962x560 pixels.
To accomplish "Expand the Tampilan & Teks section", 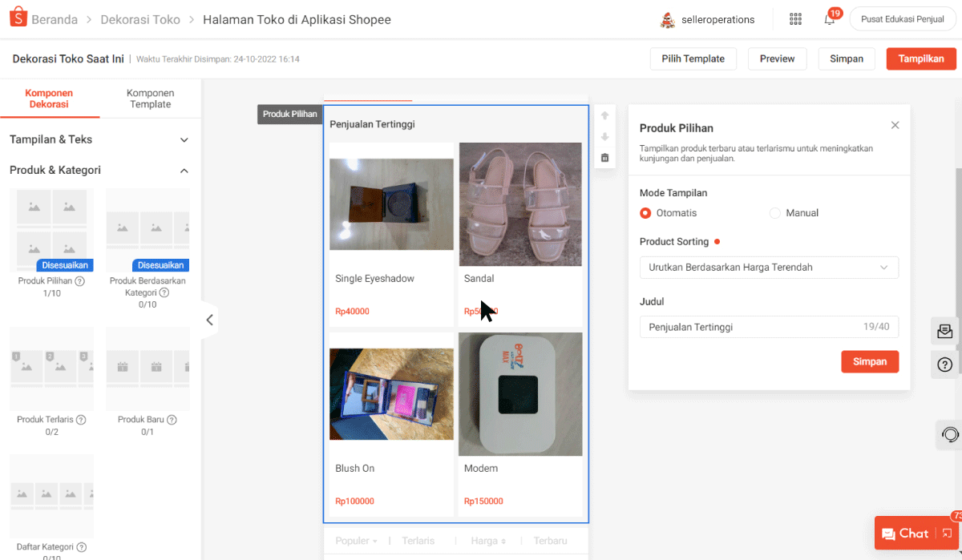I will click(x=184, y=139).
